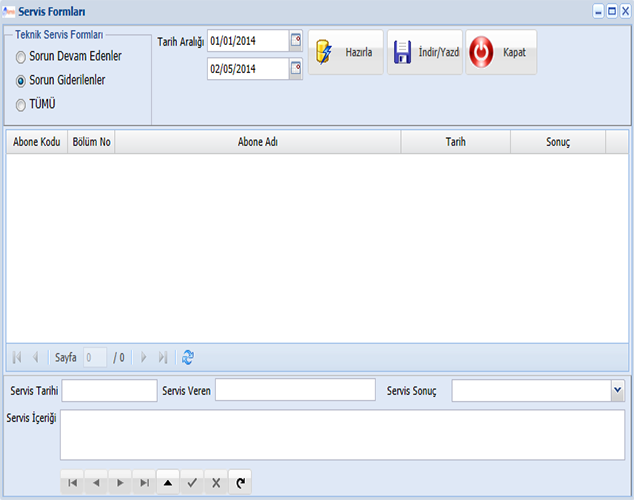Click the up-triangle edit record button
The height and width of the screenshot is (500, 634).
(x=168, y=482)
